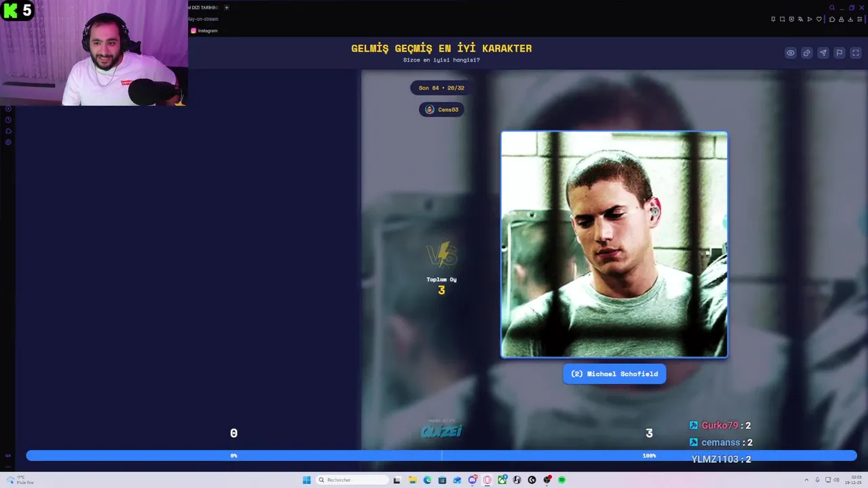Click the Michael Schofield character image

pos(614,244)
